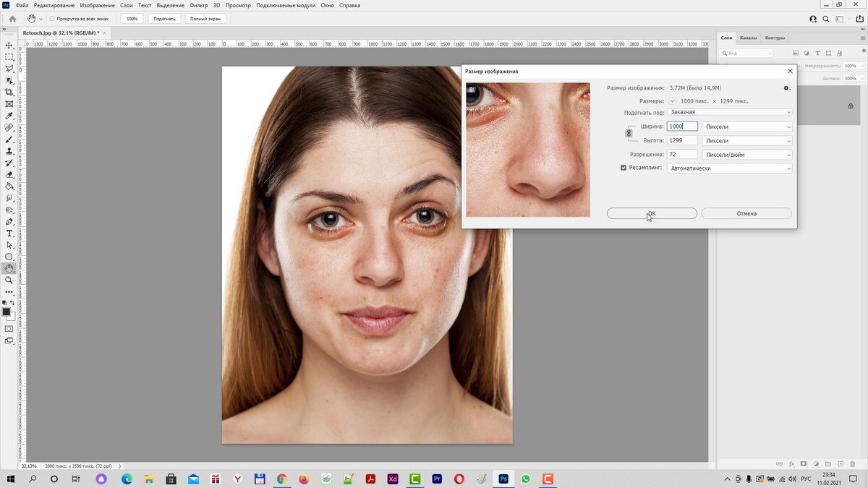Click the resolution input field
Screen dimensions: 868x488
(x=682, y=155)
